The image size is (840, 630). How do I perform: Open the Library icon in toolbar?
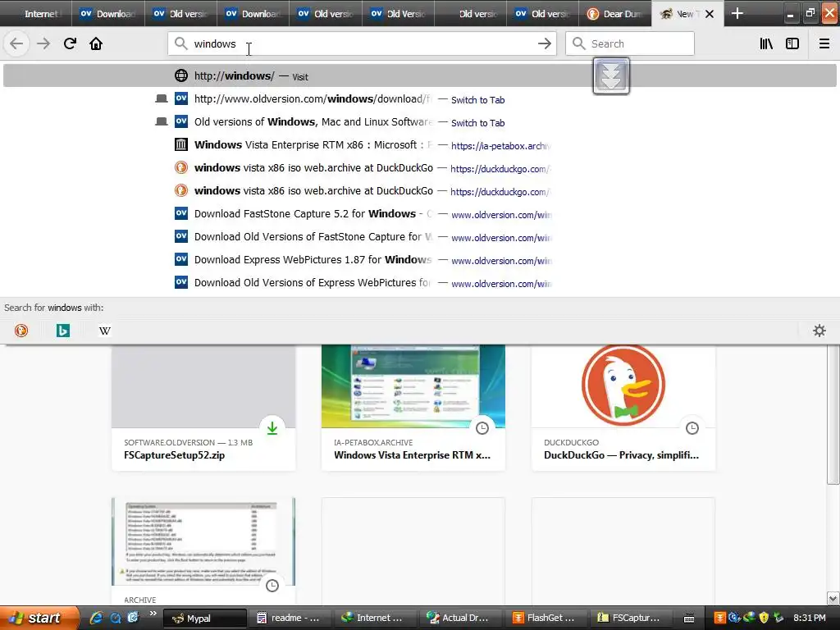coord(766,43)
